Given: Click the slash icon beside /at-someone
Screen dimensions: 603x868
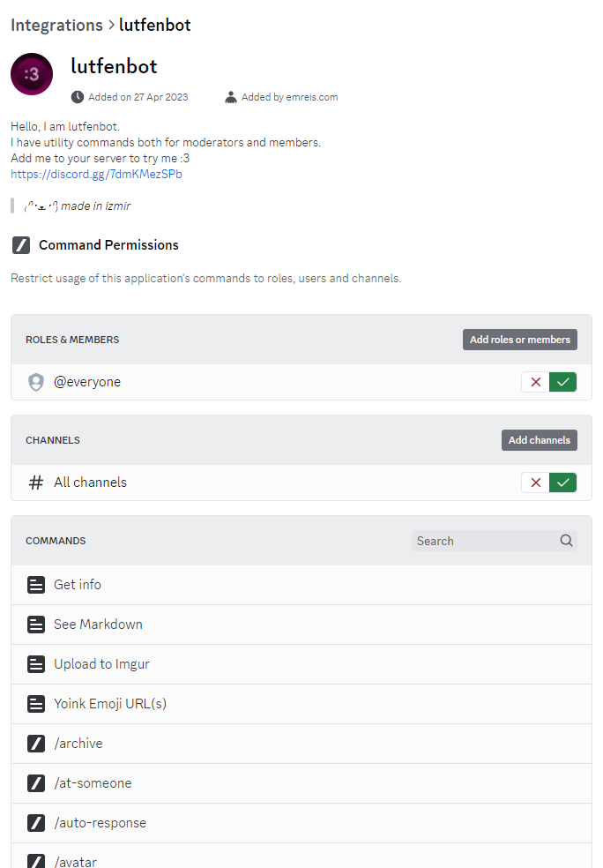Looking at the screenshot, I should [x=35, y=782].
